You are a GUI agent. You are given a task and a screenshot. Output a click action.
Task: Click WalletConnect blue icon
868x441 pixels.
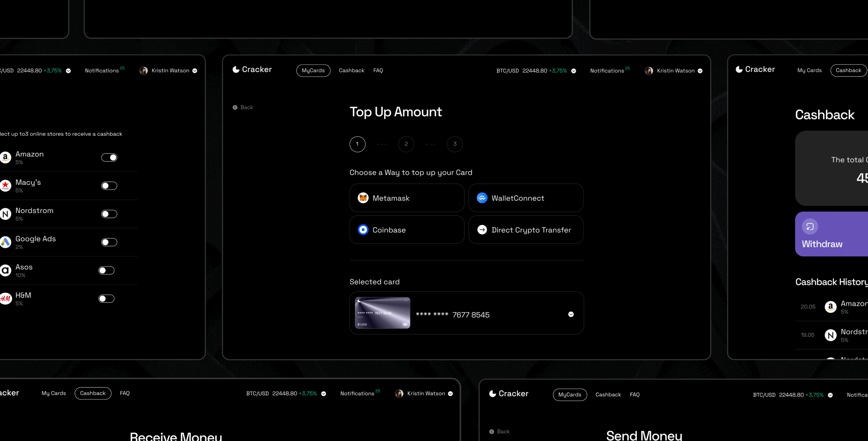482,198
